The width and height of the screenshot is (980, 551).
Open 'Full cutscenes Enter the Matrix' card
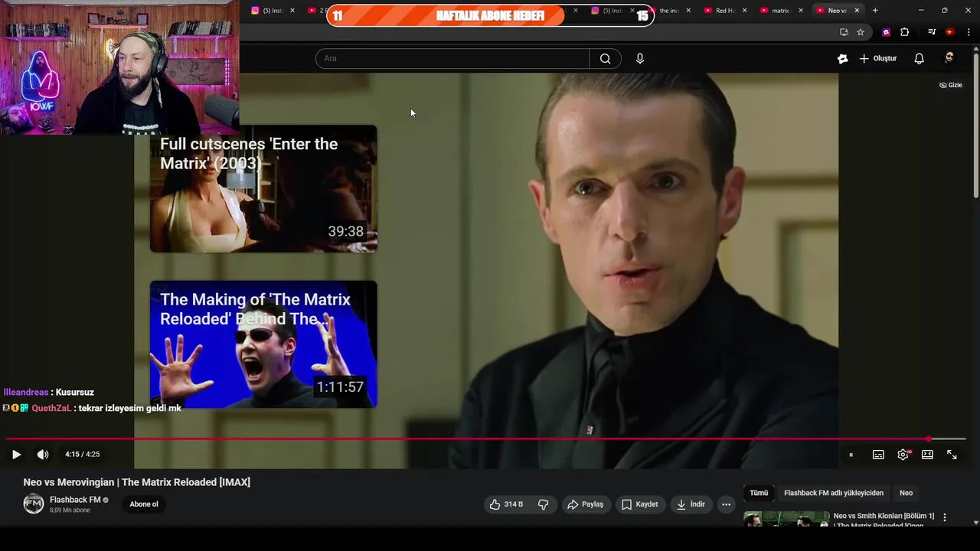(263, 189)
